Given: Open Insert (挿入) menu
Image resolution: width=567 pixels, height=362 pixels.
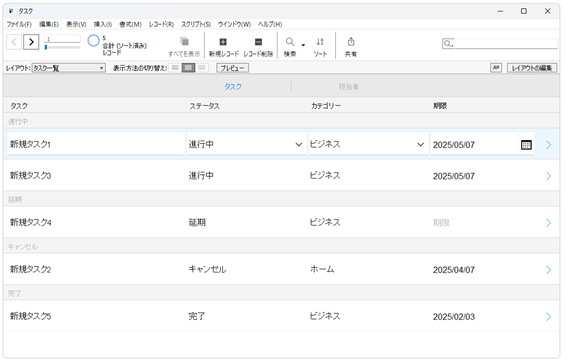Looking at the screenshot, I should (x=103, y=24).
